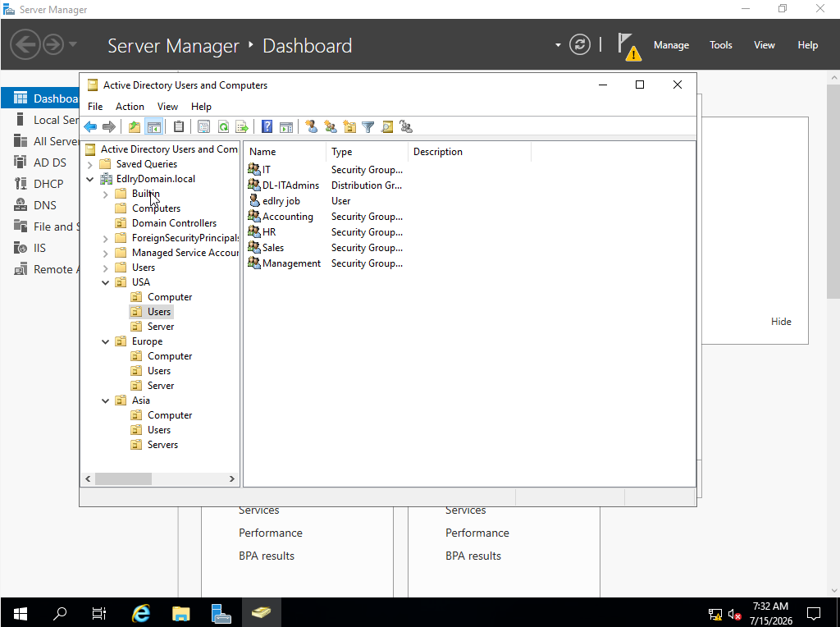840x627 pixels.
Task: Click the clock showing 7:32 AM
Action: (770, 606)
